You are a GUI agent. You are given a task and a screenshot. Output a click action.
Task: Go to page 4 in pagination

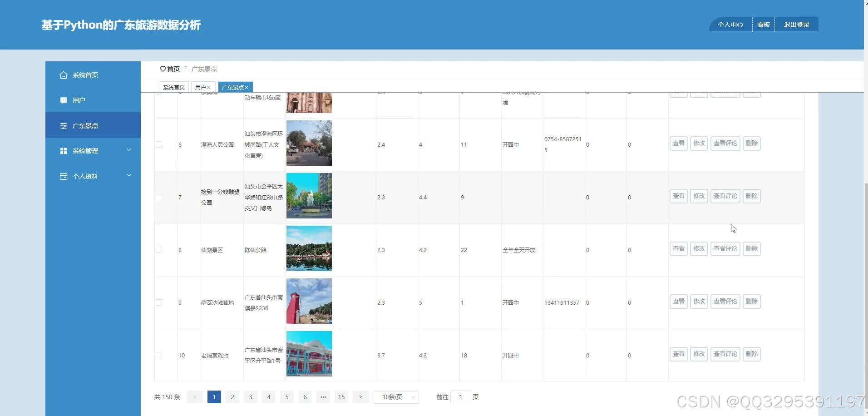tap(269, 397)
